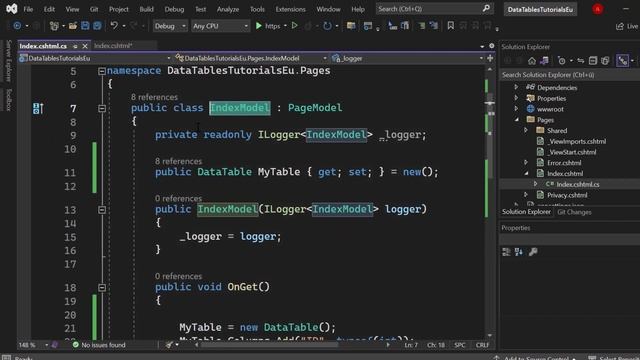This screenshot has width=640, height=360.
Task: Select the Solution Explorer bottom tab
Action: pyautogui.click(x=526, y=212)
